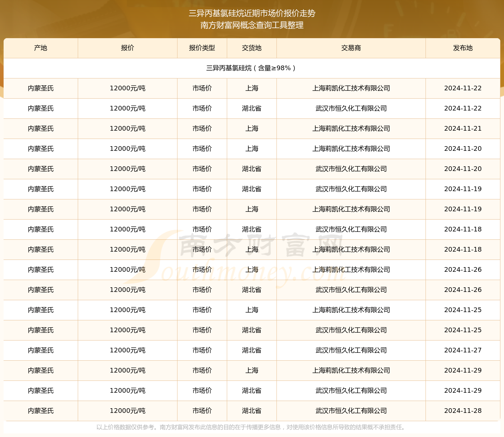Click 湖北省 in the 2024-11-28 row

[x=252, y=411]
